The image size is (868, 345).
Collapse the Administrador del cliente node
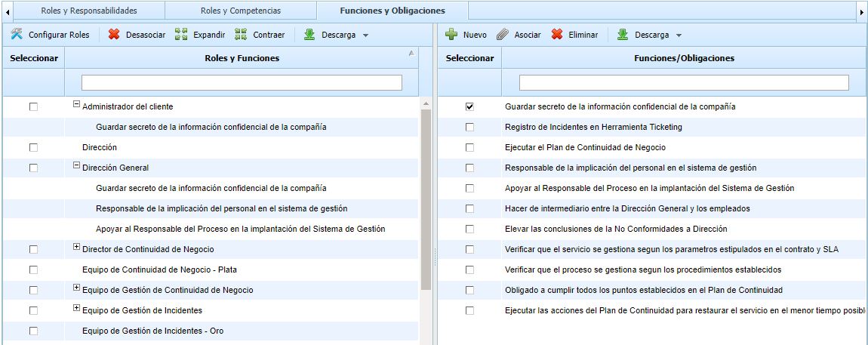click(x=76, y=105)
